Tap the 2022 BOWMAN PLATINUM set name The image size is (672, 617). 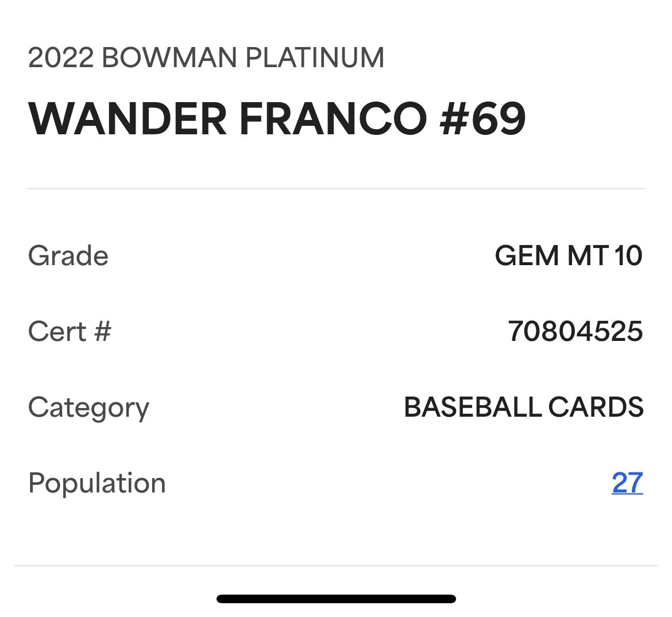tap(206, 57)
